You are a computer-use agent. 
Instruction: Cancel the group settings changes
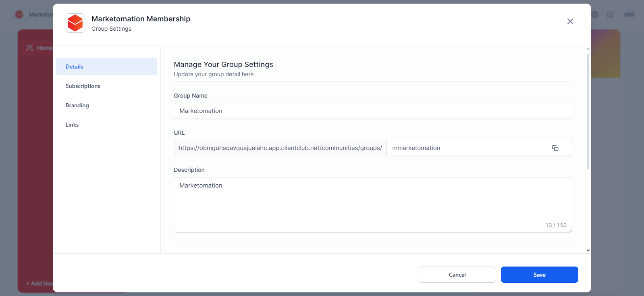click(x=457, y=275)
